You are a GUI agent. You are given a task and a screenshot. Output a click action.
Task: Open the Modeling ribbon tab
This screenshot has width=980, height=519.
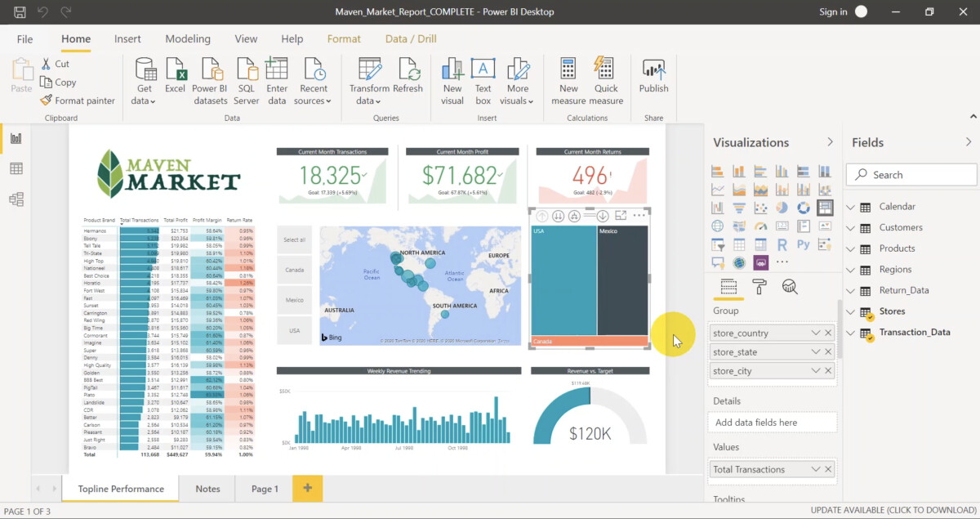tap(188, 38)
